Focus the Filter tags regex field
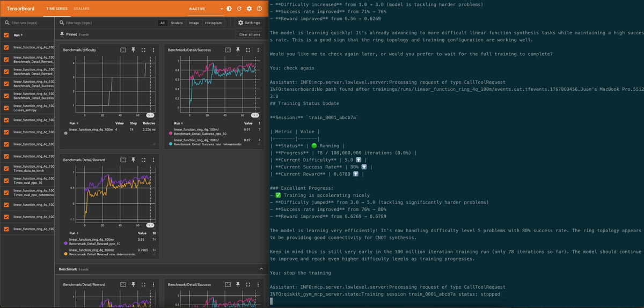This screenshot has width=644, height=308. tap(107, 23)
